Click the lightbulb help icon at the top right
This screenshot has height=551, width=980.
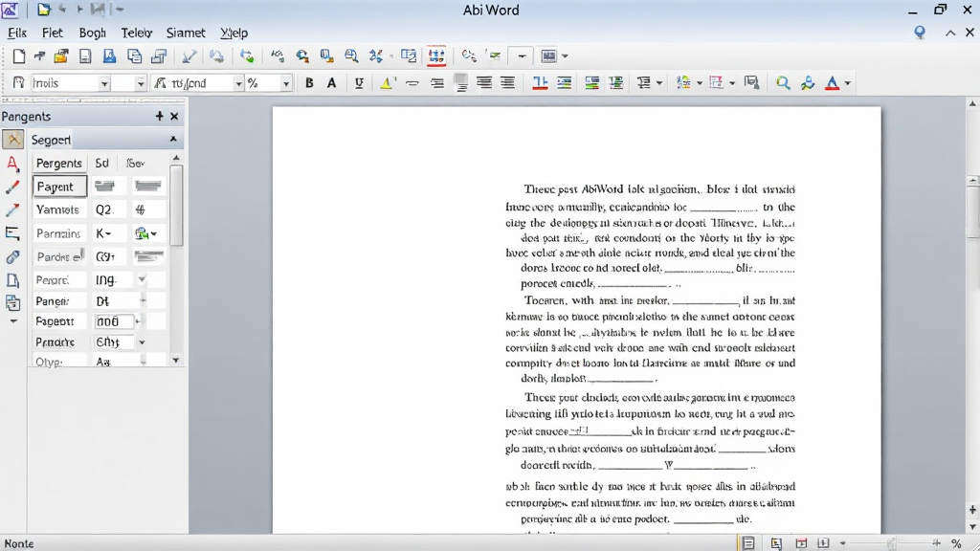click(x=920, y=32)
